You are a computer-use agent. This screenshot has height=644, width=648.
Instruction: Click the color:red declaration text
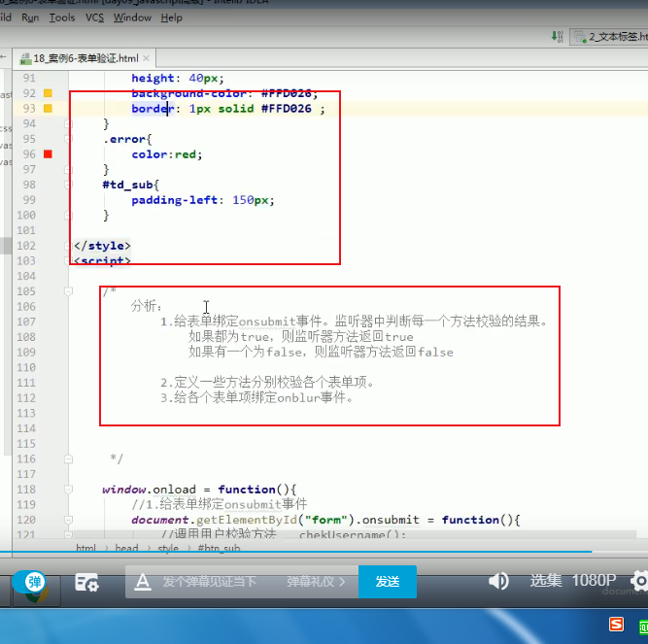click(167, 154)
